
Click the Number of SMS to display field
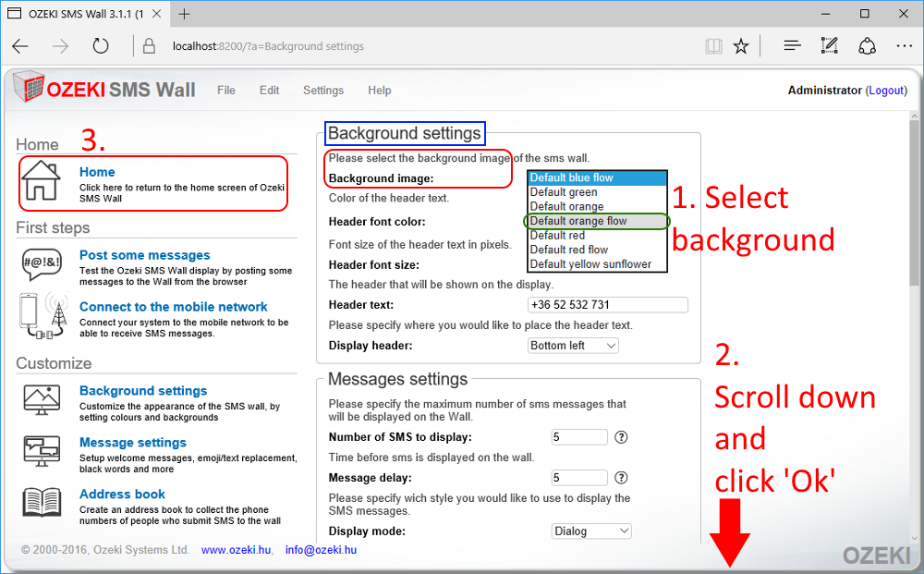tap(579, 437)
